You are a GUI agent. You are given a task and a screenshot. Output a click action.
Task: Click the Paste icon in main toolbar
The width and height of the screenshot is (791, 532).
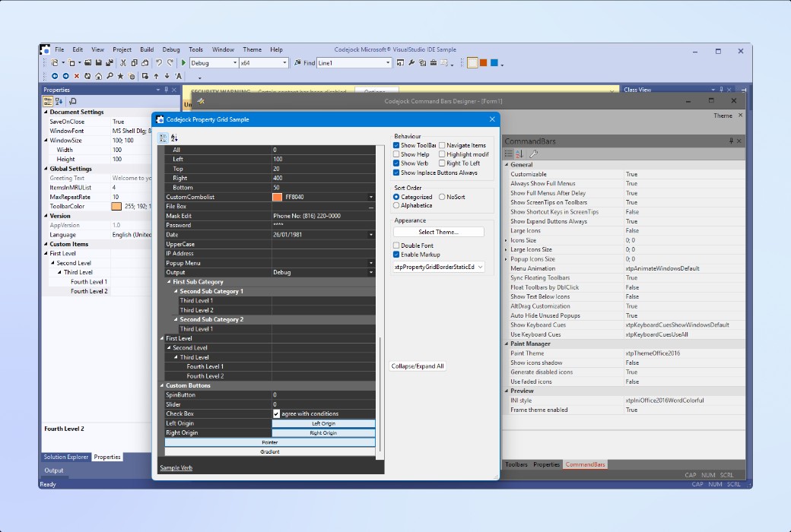tap(145, 63)
